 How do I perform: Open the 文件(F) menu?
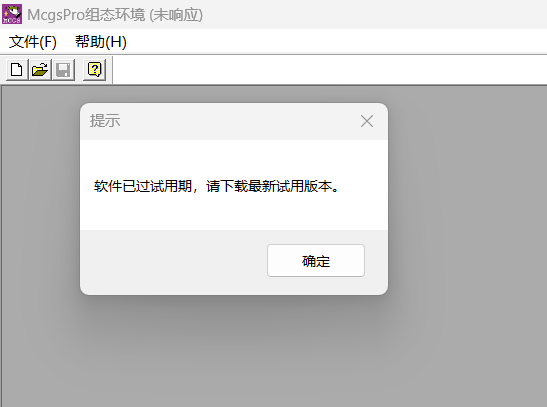(x=32, y=42)
